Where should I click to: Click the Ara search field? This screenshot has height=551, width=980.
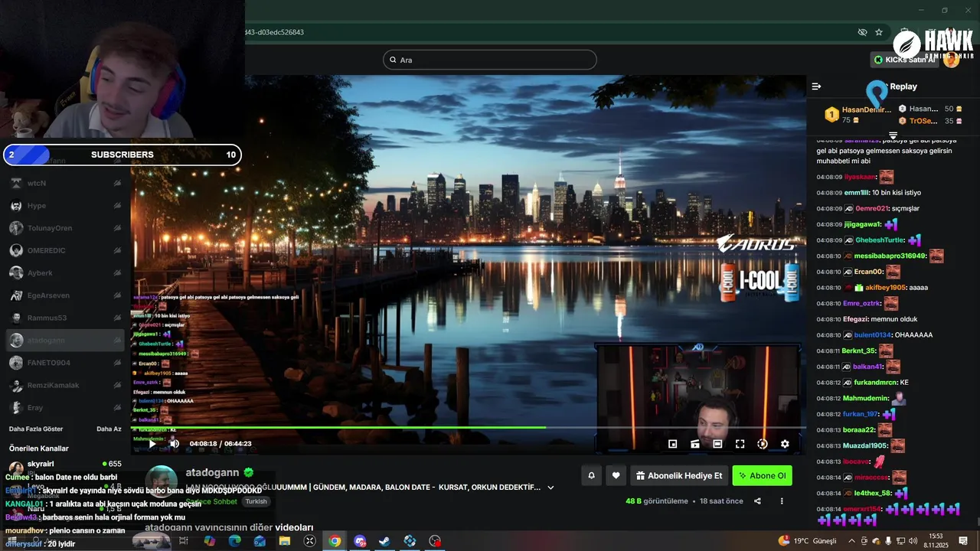pyautogui.click(x=490, y=60)
